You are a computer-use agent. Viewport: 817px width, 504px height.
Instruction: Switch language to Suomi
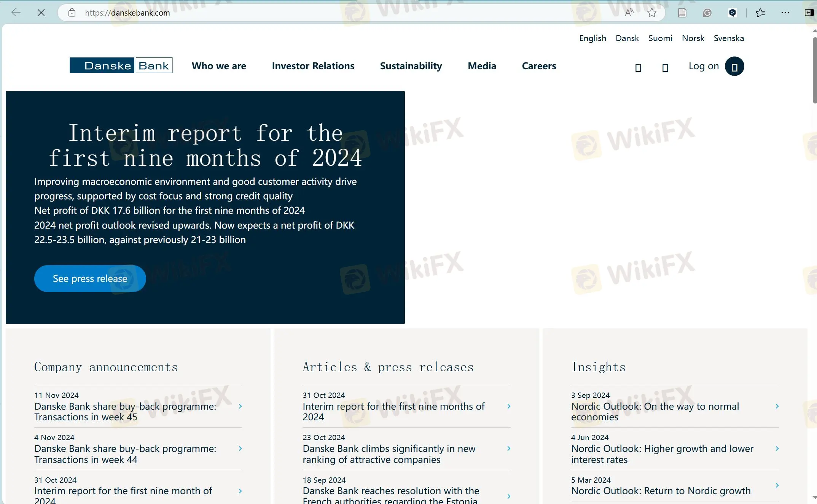point(660,38)
